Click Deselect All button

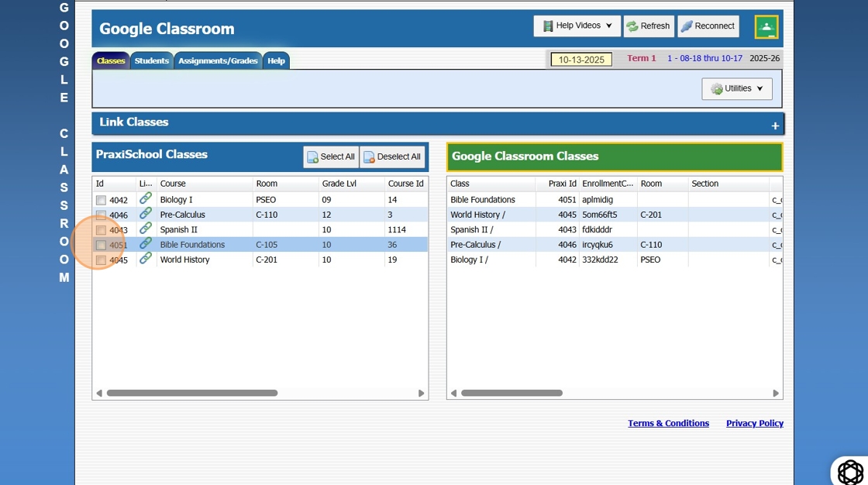tap(392, 157)
